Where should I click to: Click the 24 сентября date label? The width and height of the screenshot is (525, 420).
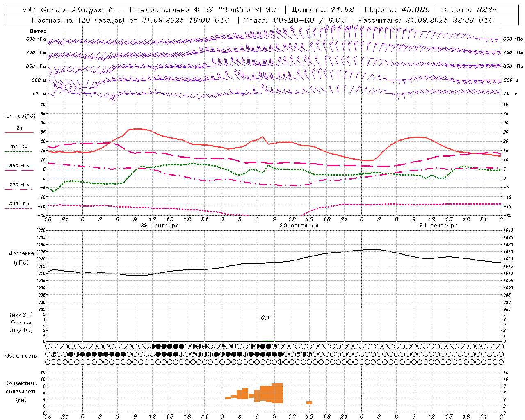click(x=438, y=226)
